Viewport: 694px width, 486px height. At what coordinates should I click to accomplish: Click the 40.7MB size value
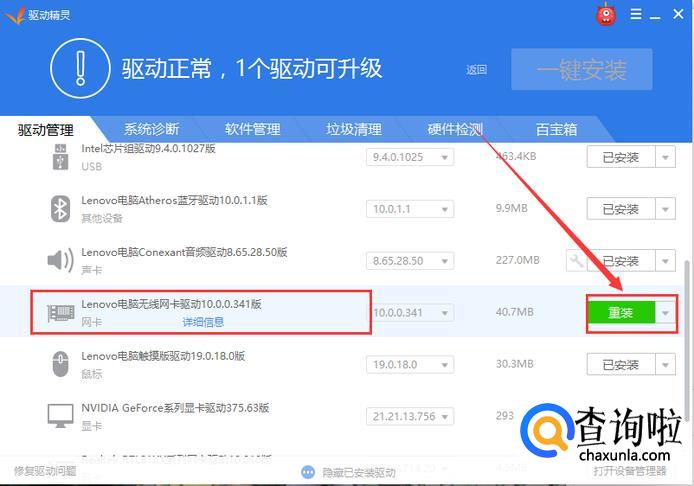(514, 312)
